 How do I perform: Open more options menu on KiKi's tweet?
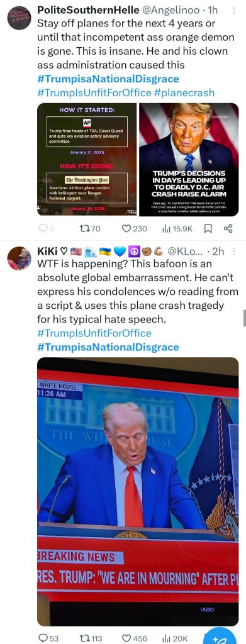pos(234,252)
